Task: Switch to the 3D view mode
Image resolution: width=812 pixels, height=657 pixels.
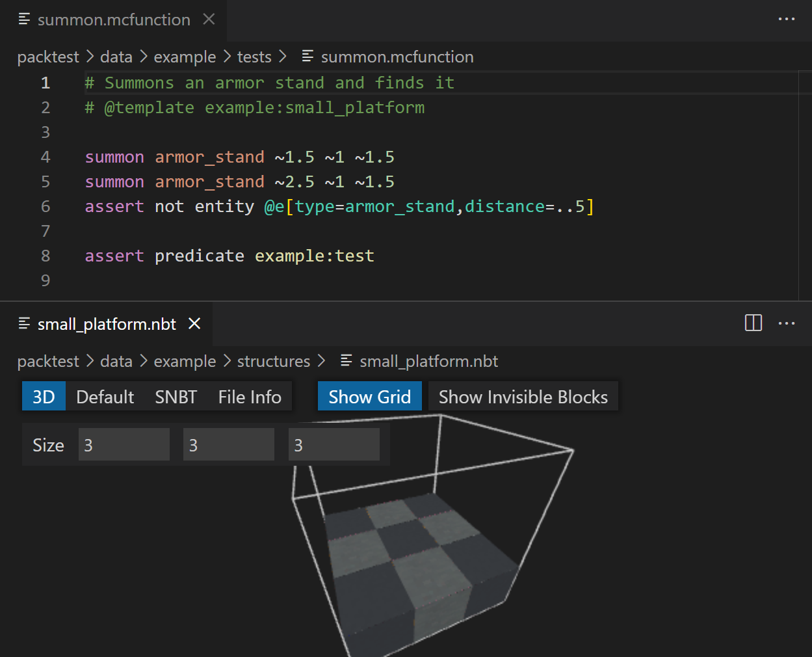Action: pos(44,397)
